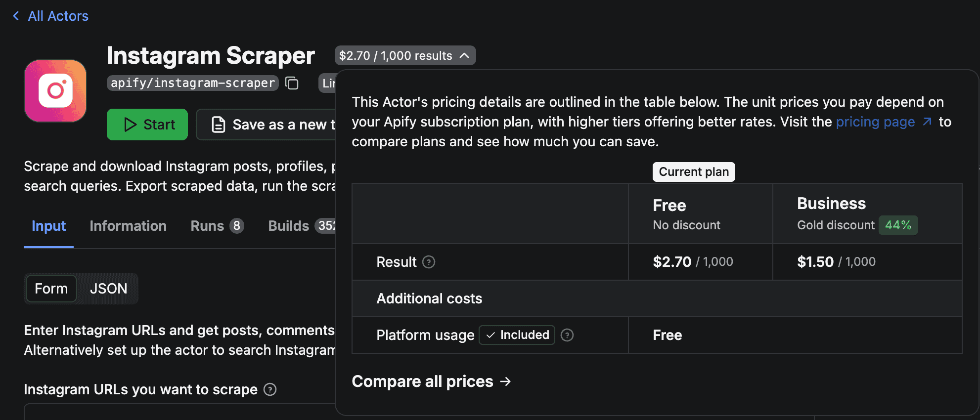Image resolution: width=980 pixels, height=420 pixels.
Task: Collapse the $2.70 / 1,000 results pricing dropdown
Action: pyautogui.click(x=405, y=55)
